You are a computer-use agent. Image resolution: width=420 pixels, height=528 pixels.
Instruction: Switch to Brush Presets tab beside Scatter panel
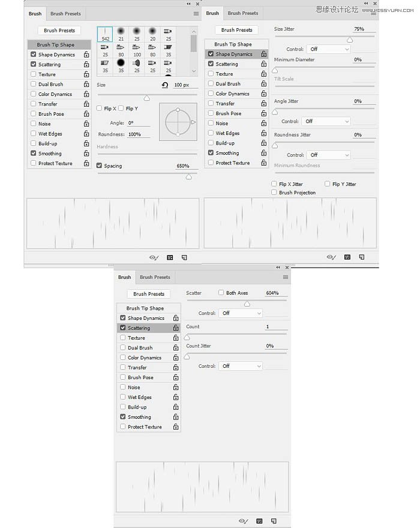(155, 277)
